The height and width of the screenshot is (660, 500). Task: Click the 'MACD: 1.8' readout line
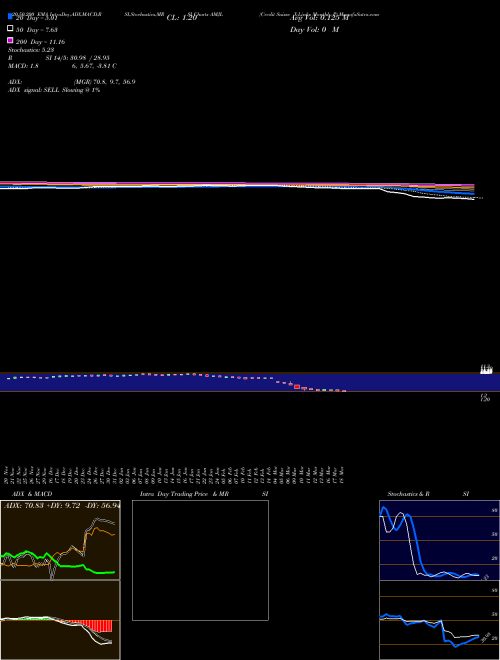pyautogui.click(x=23, y=66)
